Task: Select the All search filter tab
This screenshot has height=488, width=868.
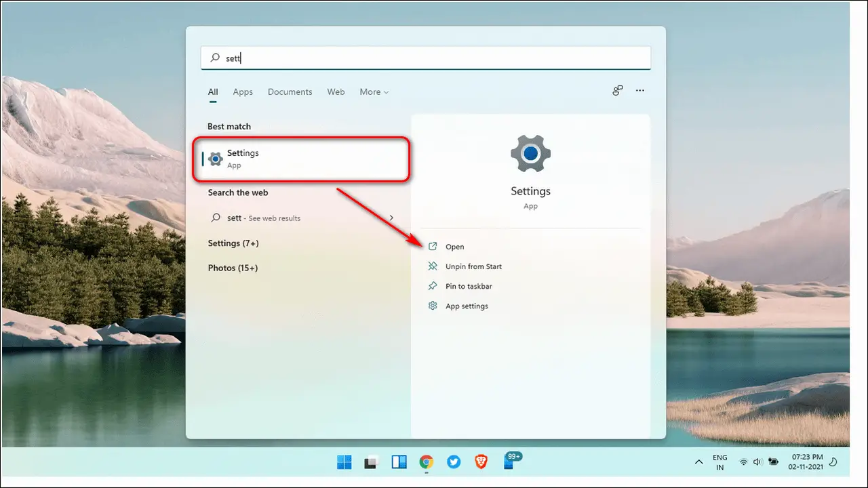Action: 213,92
